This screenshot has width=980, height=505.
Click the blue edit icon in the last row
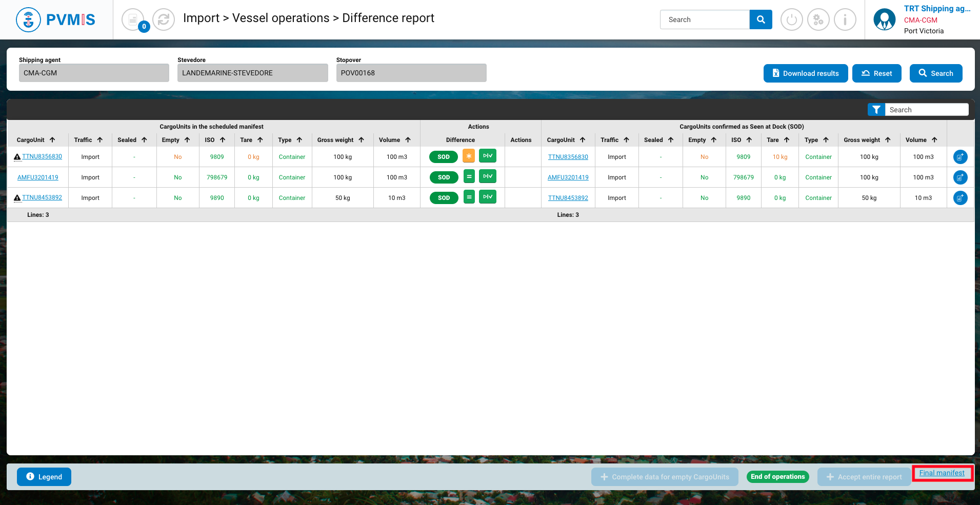(x=960, y=198)
